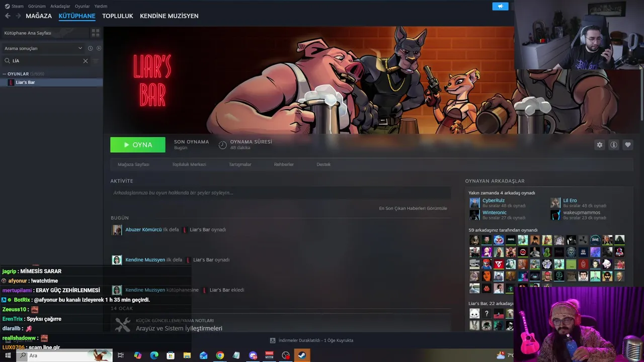Click the blue announcements megaphone button
Screen dimensions: 644x362
500,6
